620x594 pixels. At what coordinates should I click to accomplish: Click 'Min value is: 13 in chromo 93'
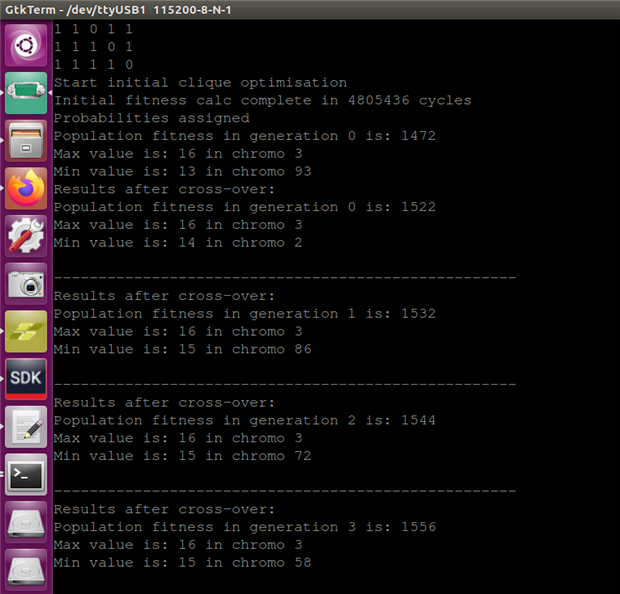point(183,171)
